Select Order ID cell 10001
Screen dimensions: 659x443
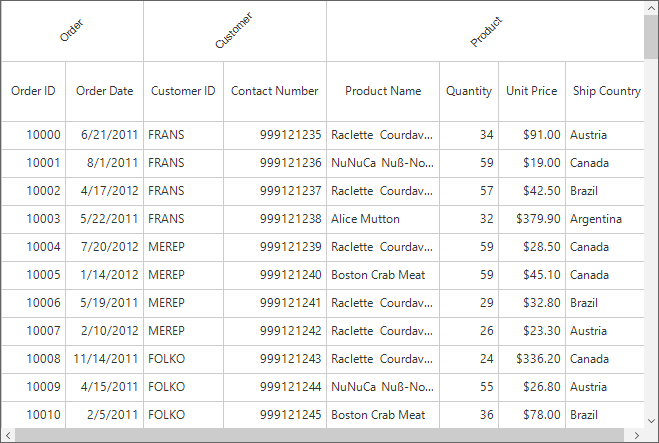click(x=33, y=163)
